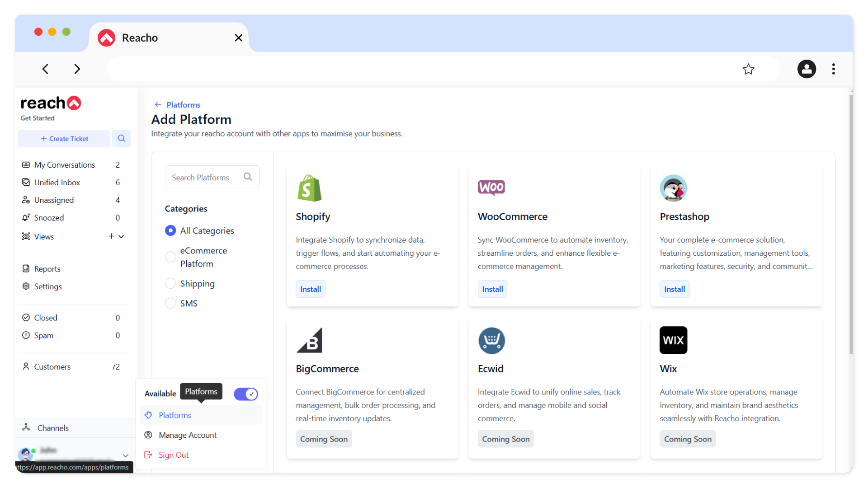Image resolution: width=868 pixels, height=488 pixels.
Task: Select the eCommerce Platform category radio
Action: coord(170,257)
